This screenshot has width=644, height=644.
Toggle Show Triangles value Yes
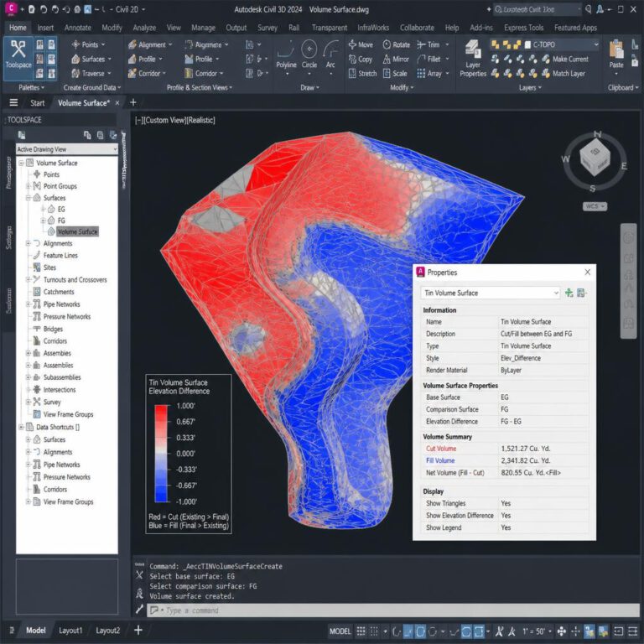[x=506, y=503]
